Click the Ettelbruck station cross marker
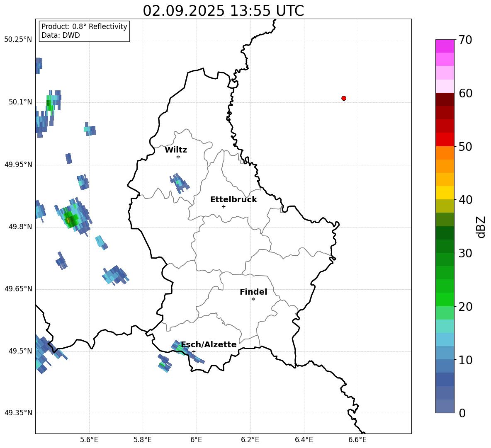 coord(224,206)
